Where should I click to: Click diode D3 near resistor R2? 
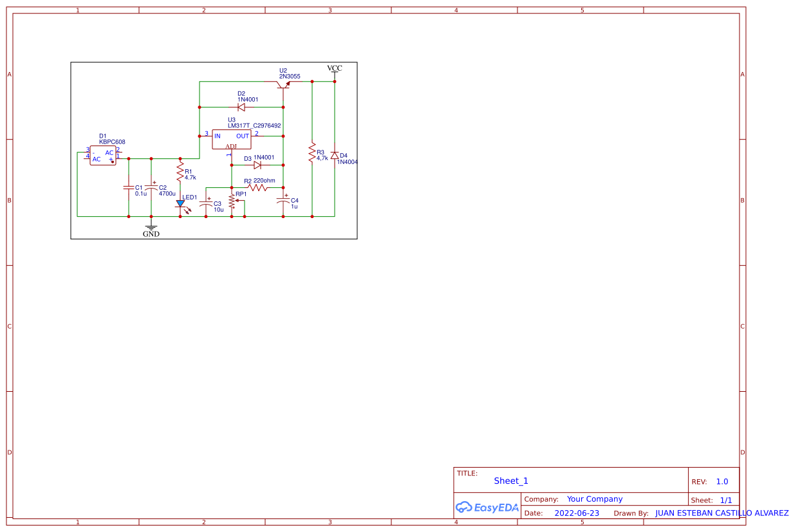click(257, 165)
